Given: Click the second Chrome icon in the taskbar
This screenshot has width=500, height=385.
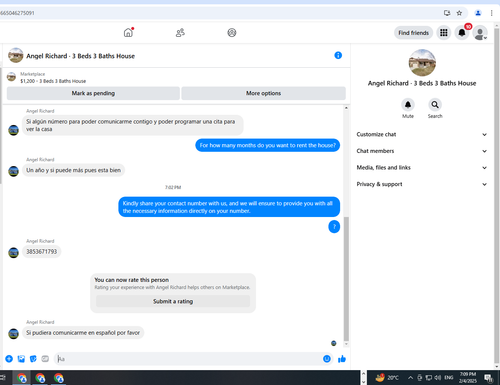Looking at the screenshot, I should (40, 378).
